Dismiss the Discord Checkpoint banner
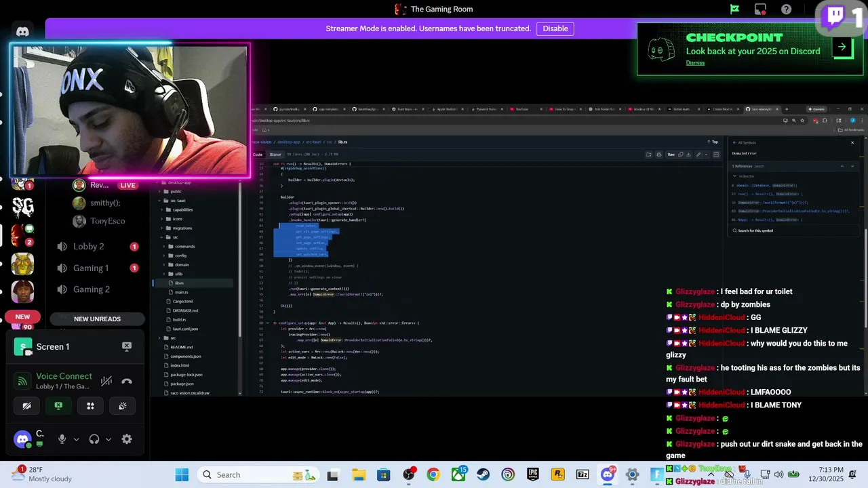868x488 pixels. pos(695,63)
